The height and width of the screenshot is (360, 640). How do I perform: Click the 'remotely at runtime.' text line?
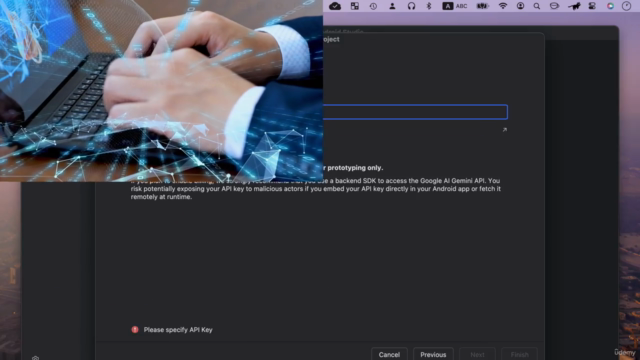(161, 197)
